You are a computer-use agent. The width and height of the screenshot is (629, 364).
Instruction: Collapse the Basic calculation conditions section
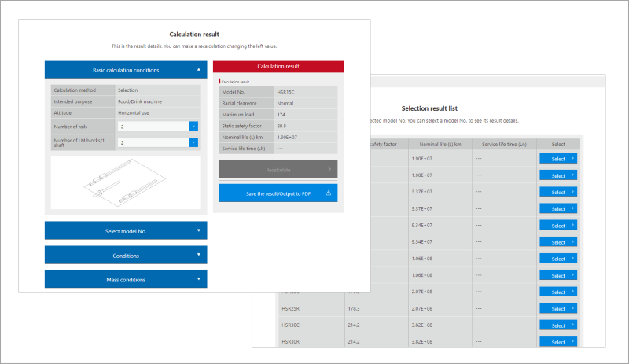pyautogui.click(x=126, y=70)
